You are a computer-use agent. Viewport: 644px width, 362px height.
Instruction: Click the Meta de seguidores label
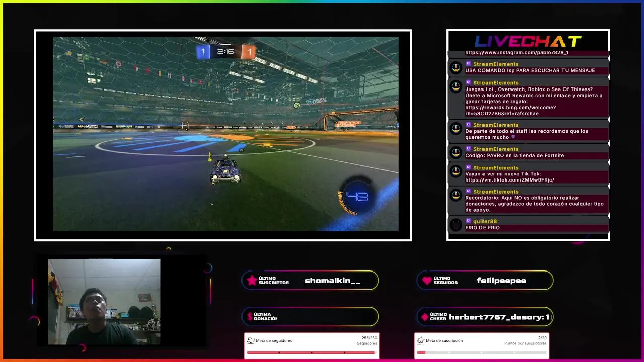tap(274, 340)
